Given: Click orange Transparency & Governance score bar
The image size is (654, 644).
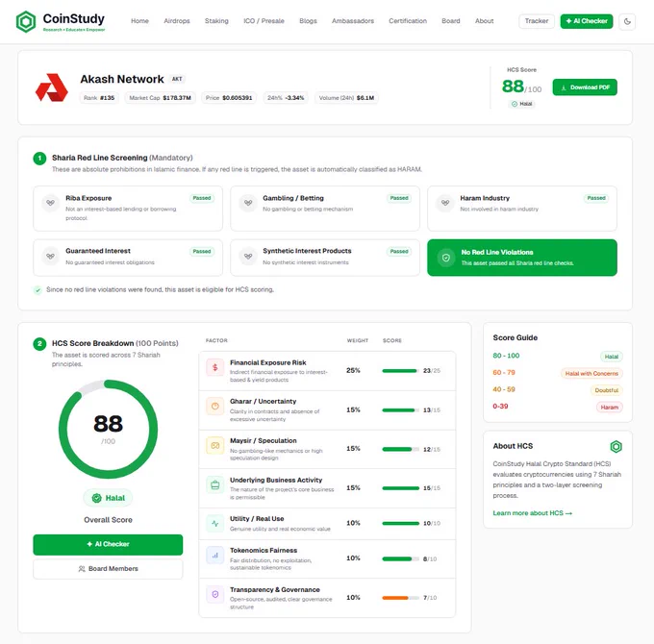Looking at the screenshot, I should point(400,598).
